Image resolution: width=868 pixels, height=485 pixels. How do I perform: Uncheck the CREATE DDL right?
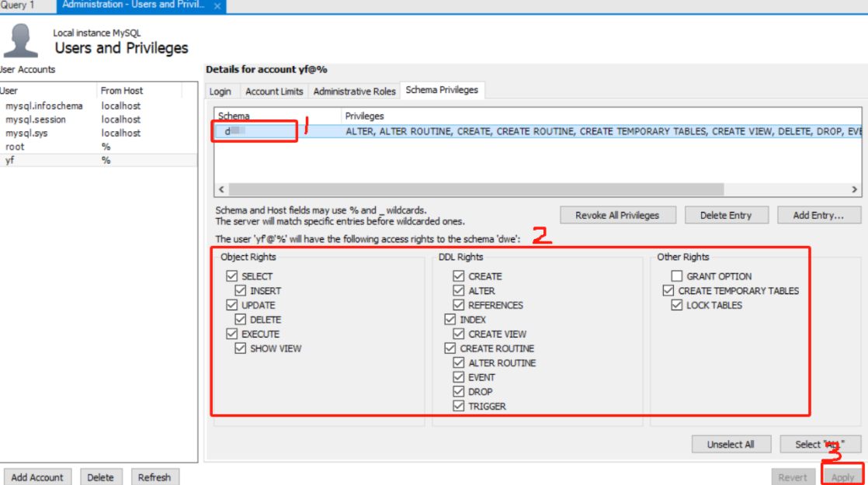point(458,276)
